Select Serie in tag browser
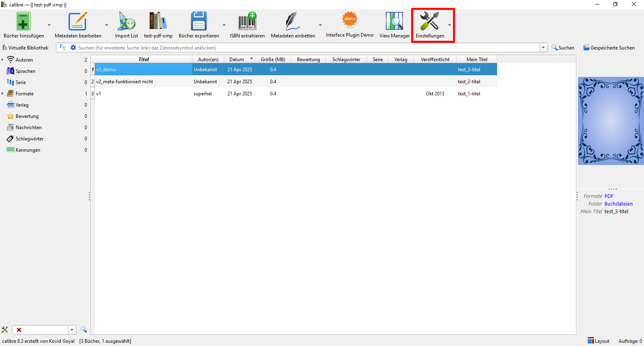The image size is (644, 346). click(x=21, y=82)
